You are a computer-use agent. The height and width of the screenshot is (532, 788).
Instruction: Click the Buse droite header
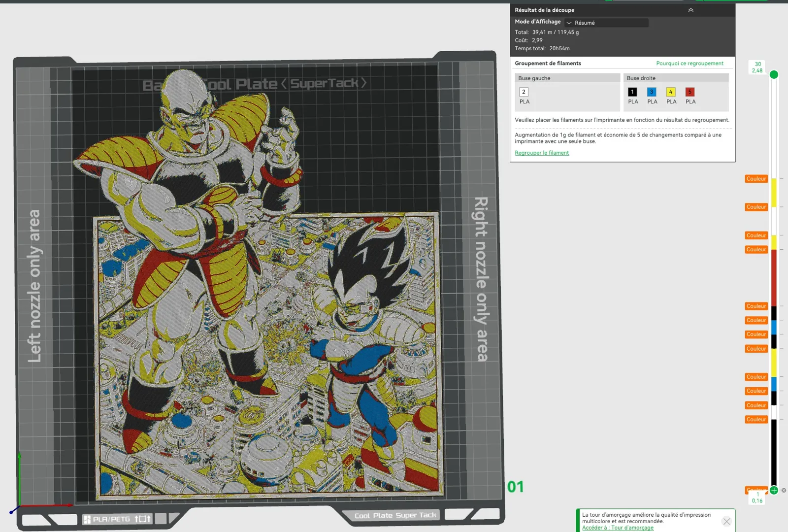point(676,78)
